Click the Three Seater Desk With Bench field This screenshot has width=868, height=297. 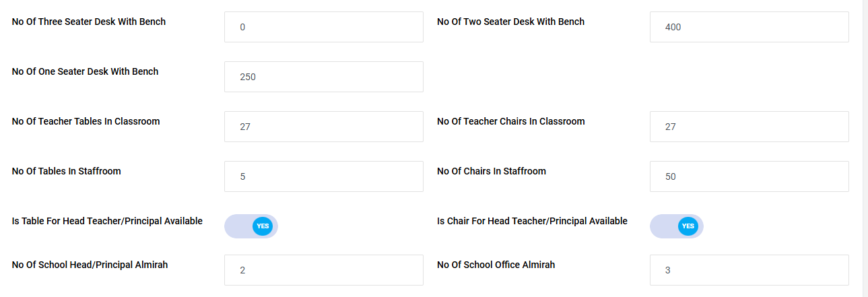(x=323, y=27)
